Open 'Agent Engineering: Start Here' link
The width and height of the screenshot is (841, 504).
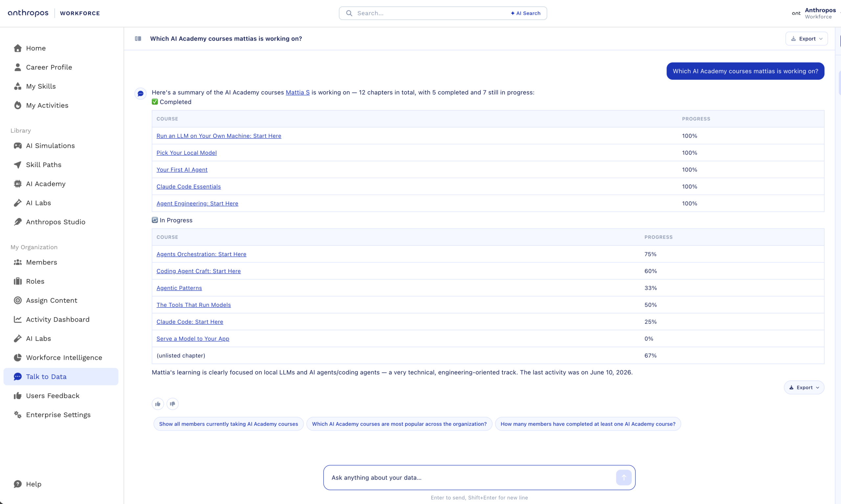point(197,204)
